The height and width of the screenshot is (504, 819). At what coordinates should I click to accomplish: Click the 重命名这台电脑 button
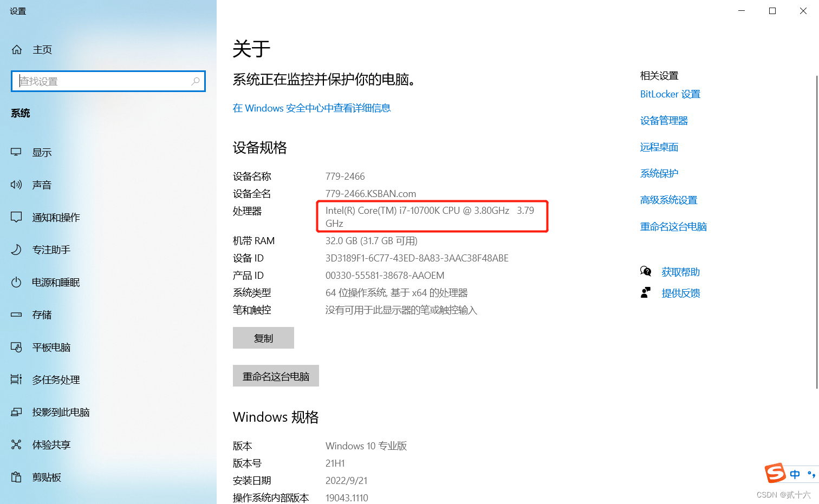tap(276, 376)
